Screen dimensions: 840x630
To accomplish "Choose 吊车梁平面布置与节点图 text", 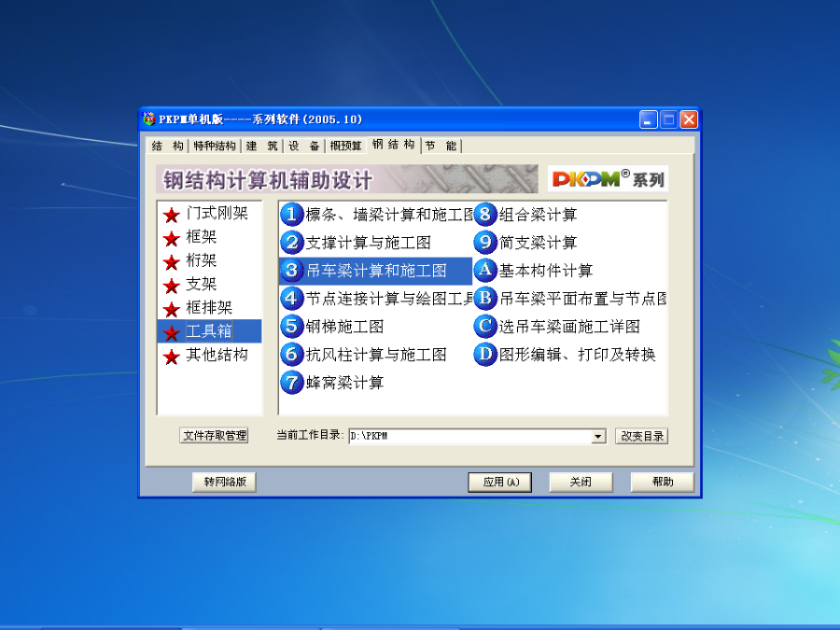I will click(582, 299).
